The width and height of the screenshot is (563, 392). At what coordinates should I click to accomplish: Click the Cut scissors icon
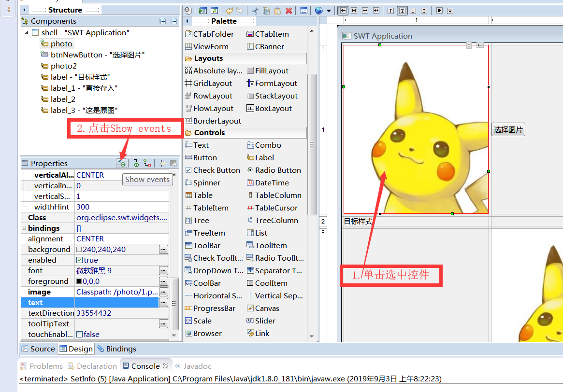coord(255,11)
